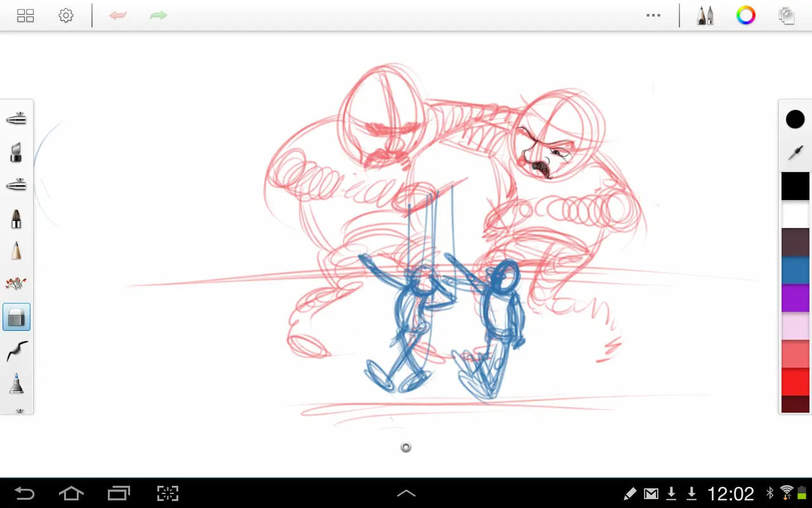Image resolution: width=812 pixels, height=508 pixels.
Task: Pick the light pink swatch
Action: [796, 326]
